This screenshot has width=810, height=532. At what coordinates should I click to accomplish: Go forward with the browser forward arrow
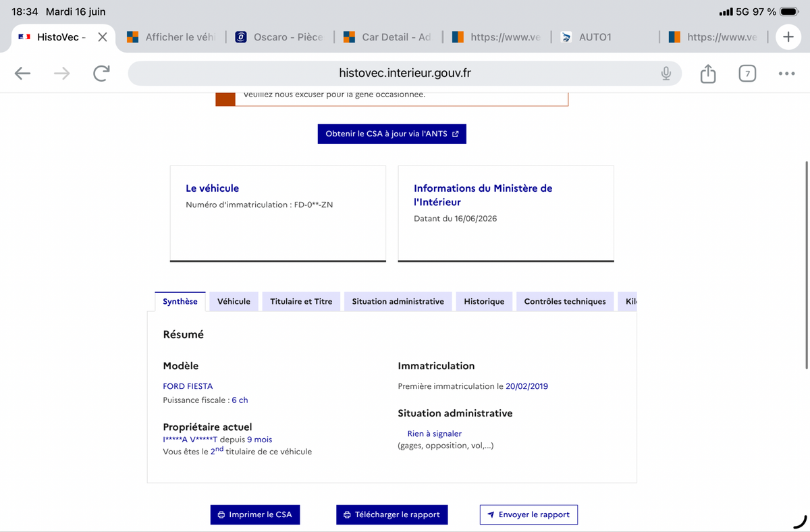pyautogui.click(x=61, y=74)
